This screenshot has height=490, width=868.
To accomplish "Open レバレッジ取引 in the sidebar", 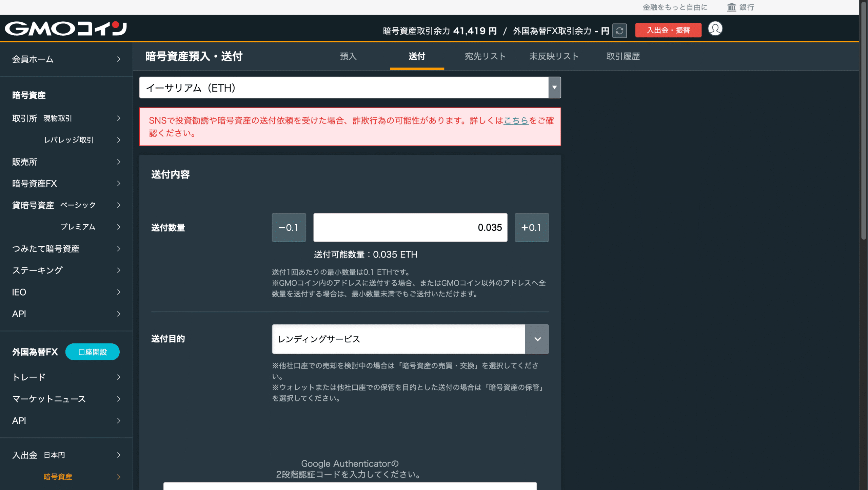I will point(68,140).
